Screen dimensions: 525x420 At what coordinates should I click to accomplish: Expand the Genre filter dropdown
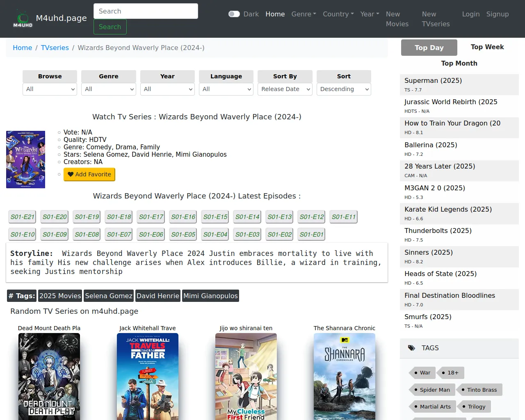[109, 89]
